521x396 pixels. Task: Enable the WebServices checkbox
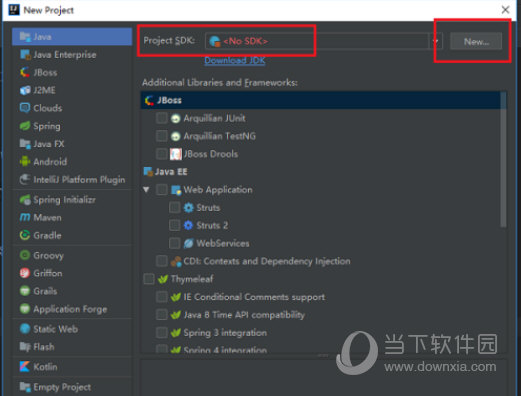pyautogui.click(x=175, y=243)
